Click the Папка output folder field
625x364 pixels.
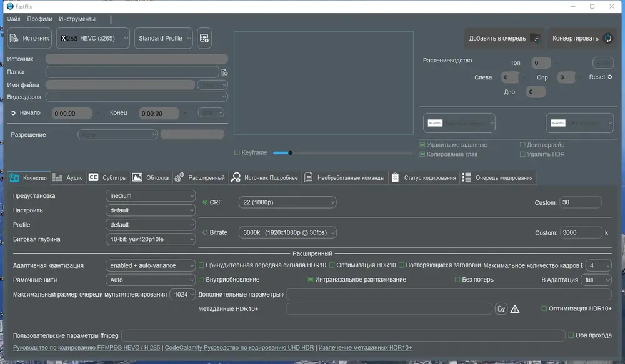pyautogui.click(x=132, y=72)
